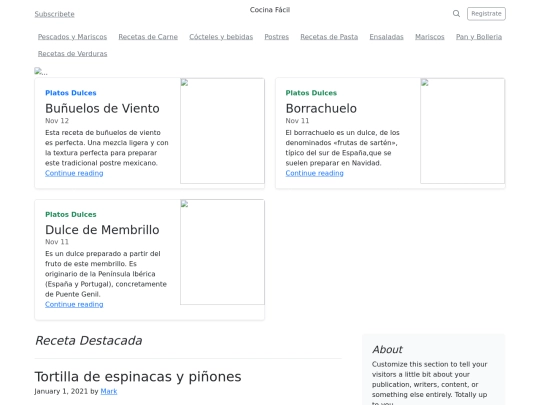Click the Buñuelos de Viento heading

102,108
